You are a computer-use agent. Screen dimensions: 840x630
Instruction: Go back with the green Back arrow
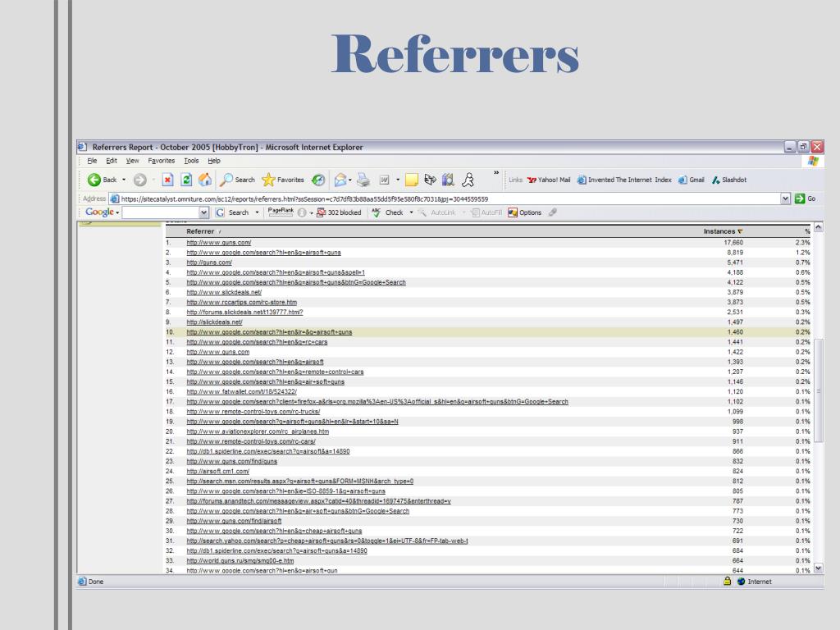[94, 180]
